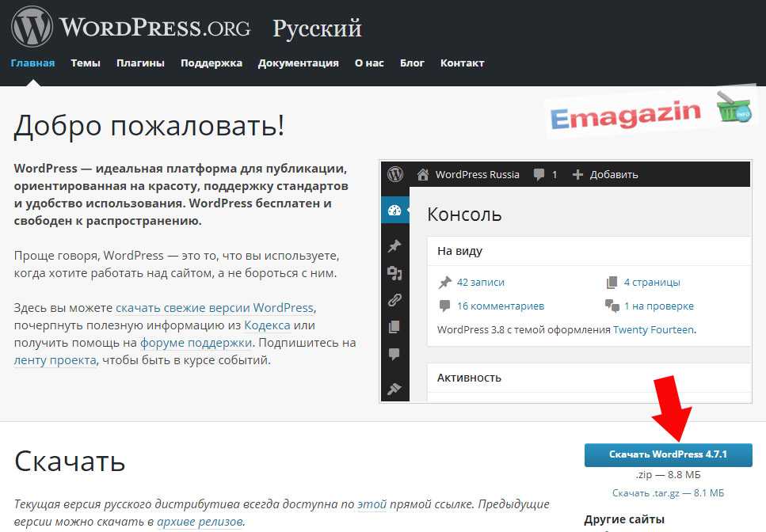Screen dimensions: 766x532
Task: Click the appearance brush icon in the preview sidebar
Action: (x=394, y=389)
